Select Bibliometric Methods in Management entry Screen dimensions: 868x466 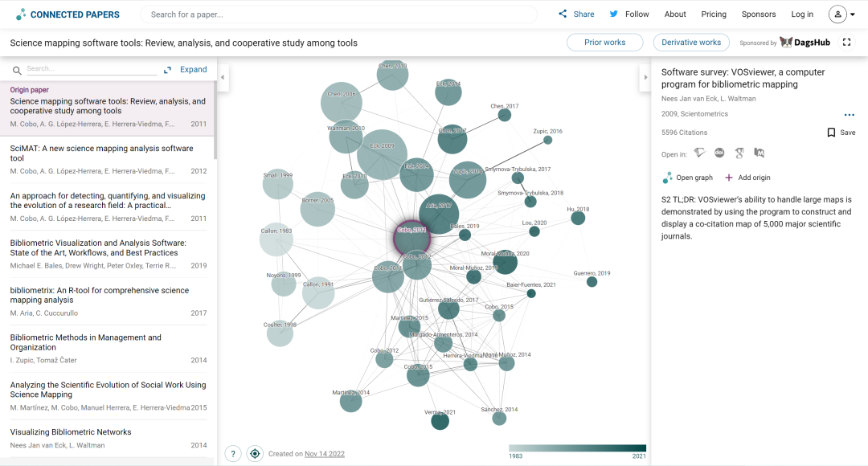[108, 348]
